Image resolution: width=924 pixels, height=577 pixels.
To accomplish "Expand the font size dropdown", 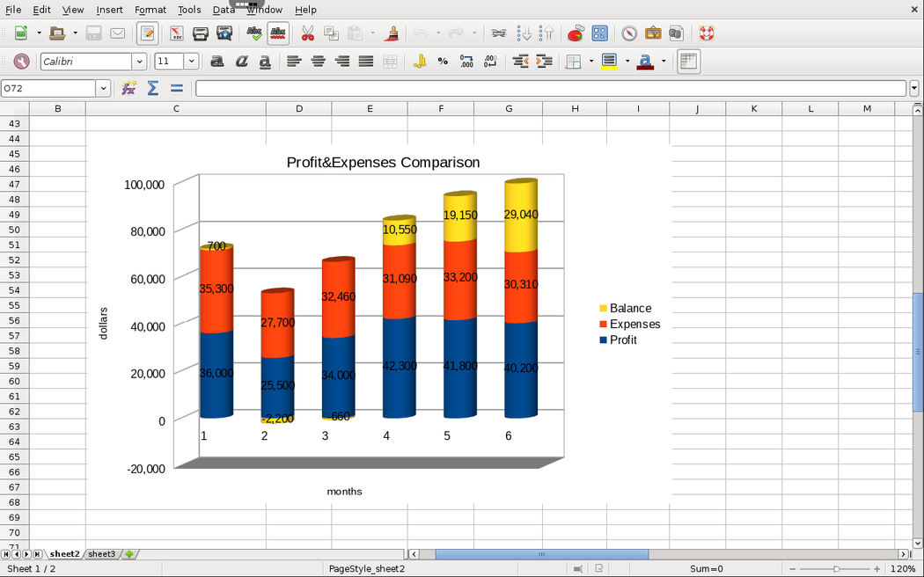I will click(191, 62).
